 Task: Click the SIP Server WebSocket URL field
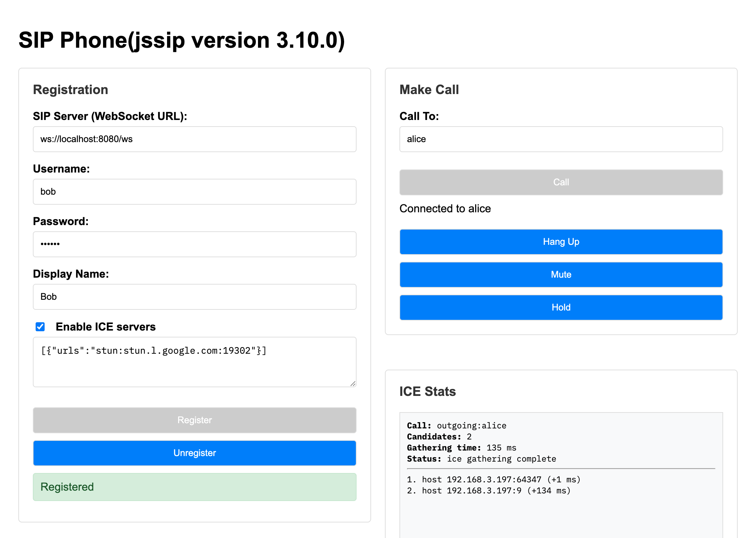pos(195,139)
